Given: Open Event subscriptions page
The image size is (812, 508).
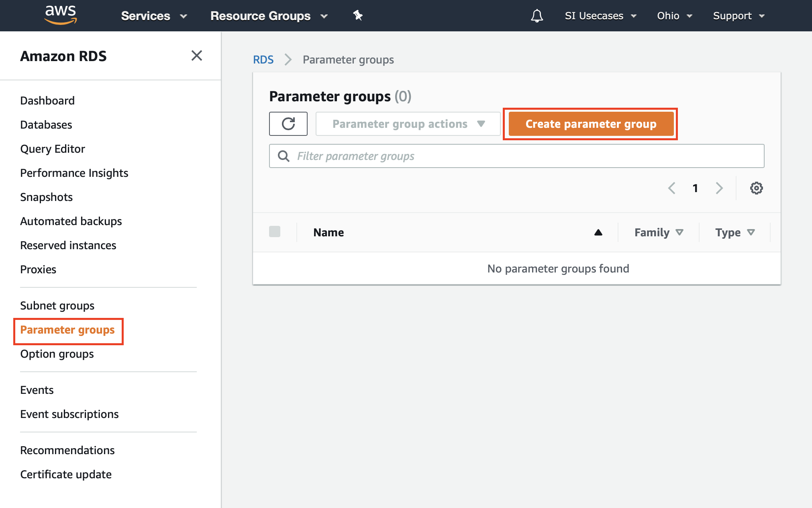Looking at the screenshot, I should pos(69,414).
